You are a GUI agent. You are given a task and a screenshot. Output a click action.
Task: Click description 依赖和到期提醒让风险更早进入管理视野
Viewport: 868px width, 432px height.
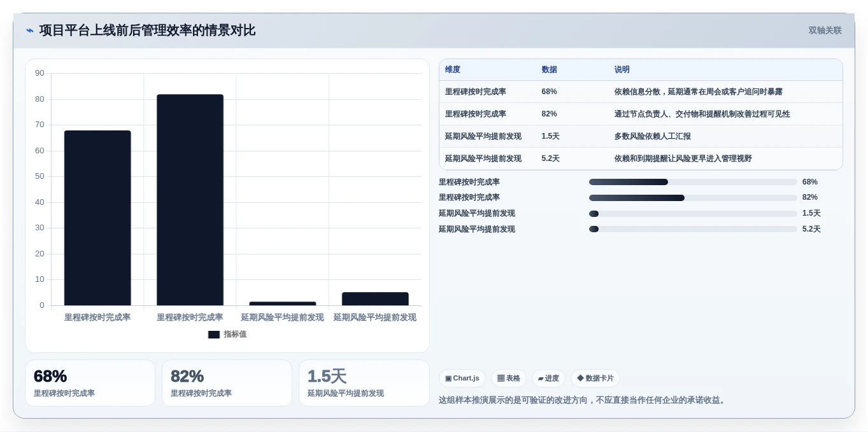coord(683,158)
